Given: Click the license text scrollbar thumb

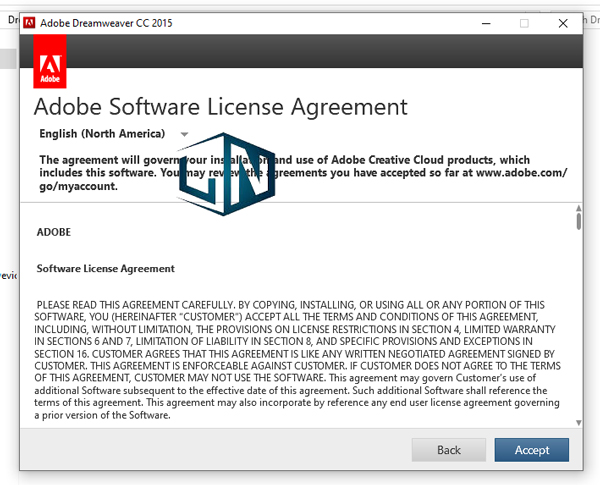Looking at the screenshot, I should (x=579, y=221).
